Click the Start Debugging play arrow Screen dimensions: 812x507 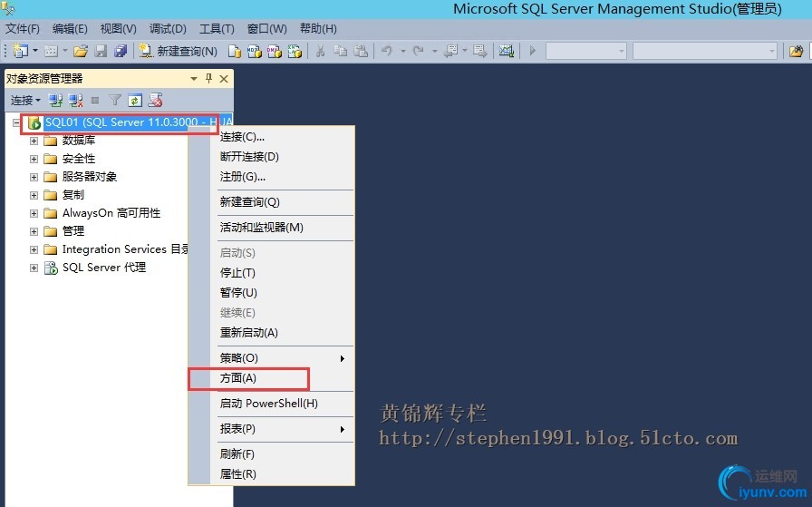[x=532, y=51]
